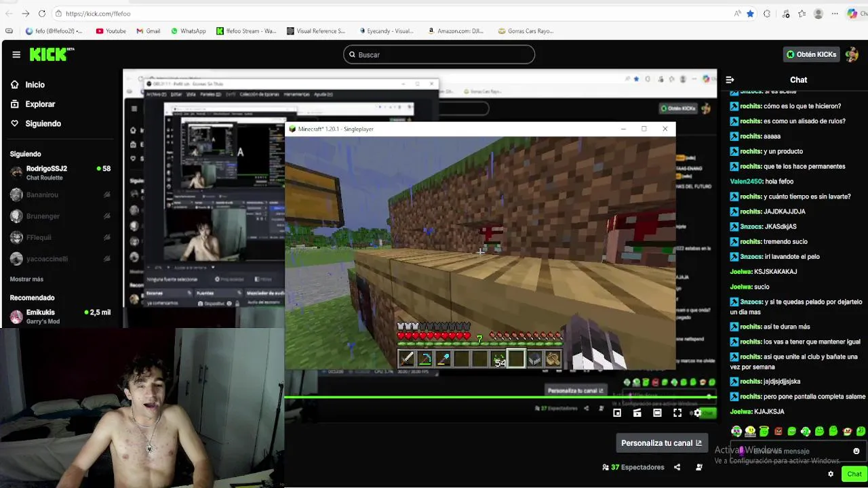Open browser extensions puzzle icon
The width and height of the screenshot is (868, 488).
(767, 14)
